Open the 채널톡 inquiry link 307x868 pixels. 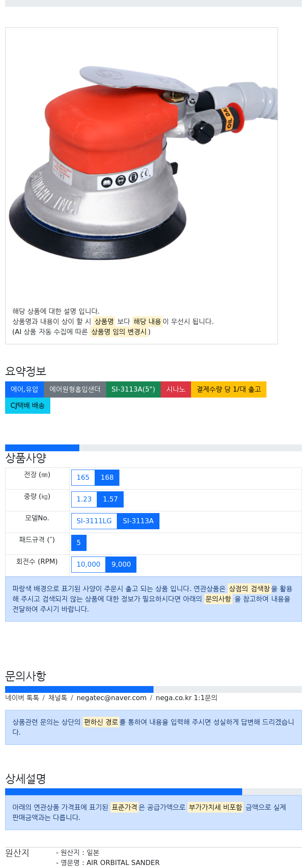pyautogui.click(x=58, y=698)
